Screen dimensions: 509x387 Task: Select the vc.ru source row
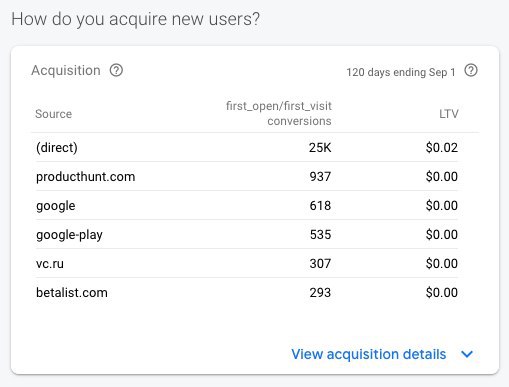247,263
